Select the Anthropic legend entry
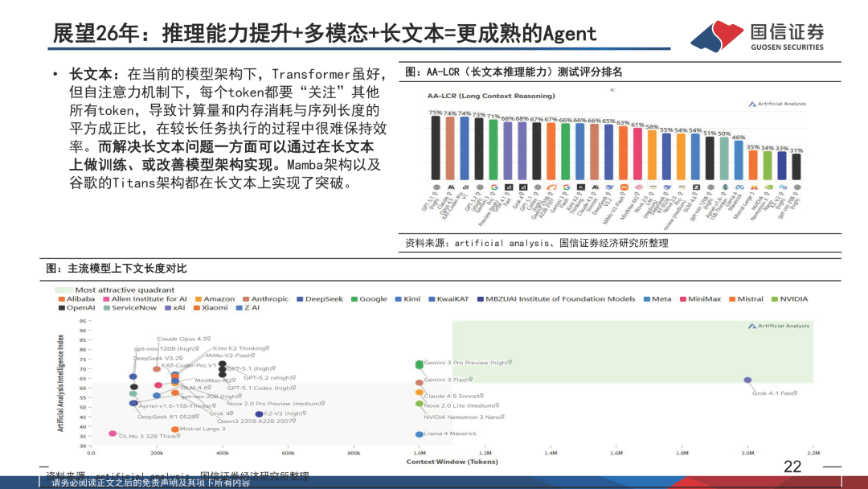The width and height of the screenshot is (868, 489). pyautogui.click(x=266, y=299)
